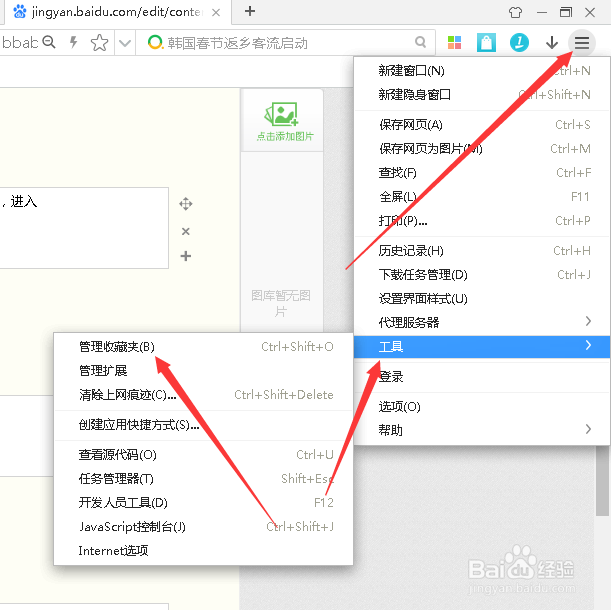
Task: Click the delete X icon beside text box
Action: pos(186,232)
